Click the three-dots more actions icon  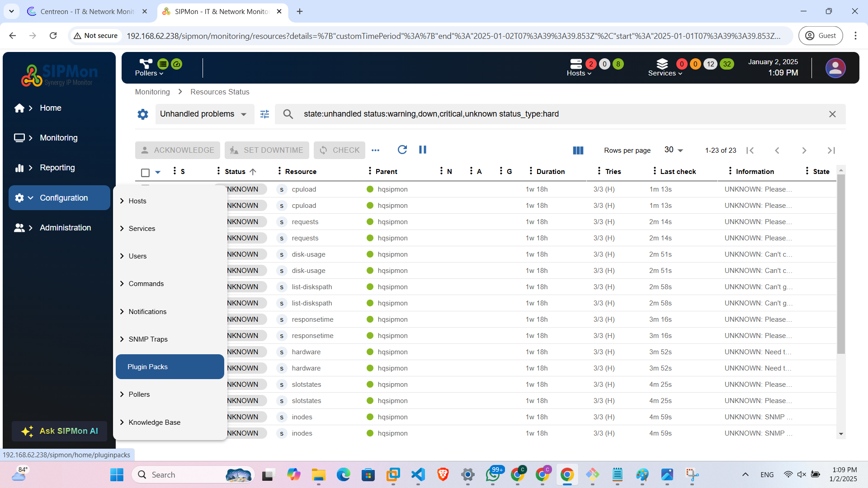(x=375, y=150)
